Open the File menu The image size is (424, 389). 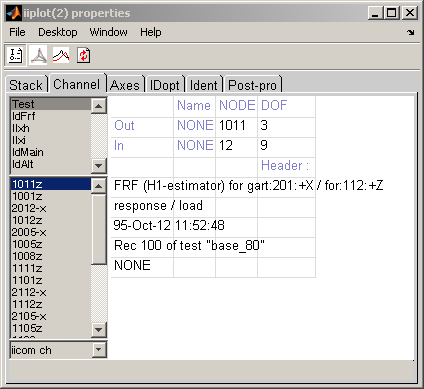click(17, 32)
